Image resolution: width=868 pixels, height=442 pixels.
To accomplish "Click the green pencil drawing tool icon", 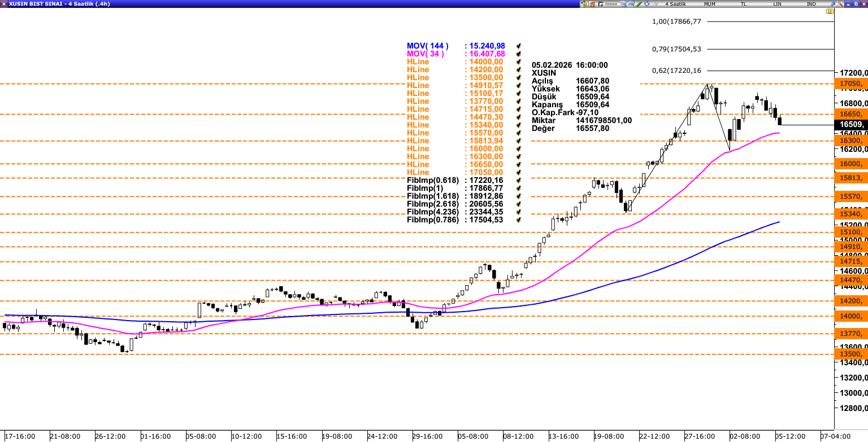I will [x=639, y=4].
